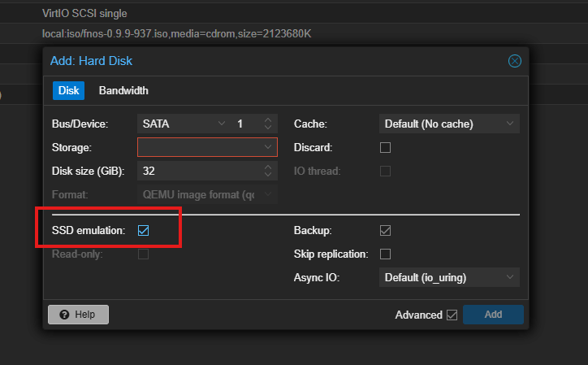Click the Async IO label
The image size is (588, 365).
tap(317, 277)
